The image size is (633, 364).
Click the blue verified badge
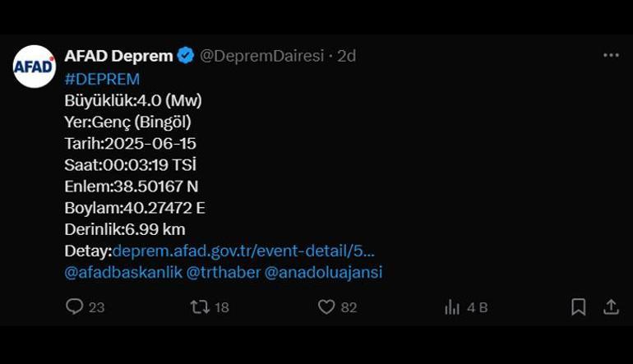click(186, 56)
